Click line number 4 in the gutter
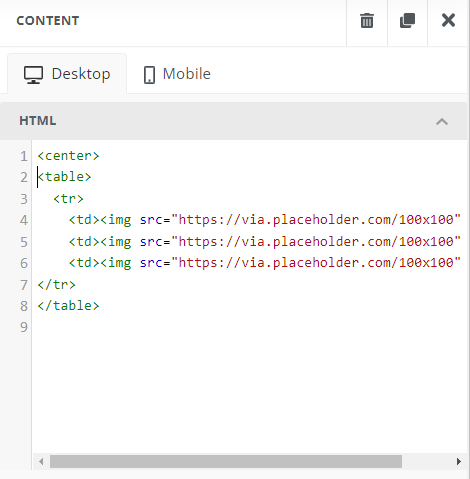470x479 pixels. [x=24, y=220]
